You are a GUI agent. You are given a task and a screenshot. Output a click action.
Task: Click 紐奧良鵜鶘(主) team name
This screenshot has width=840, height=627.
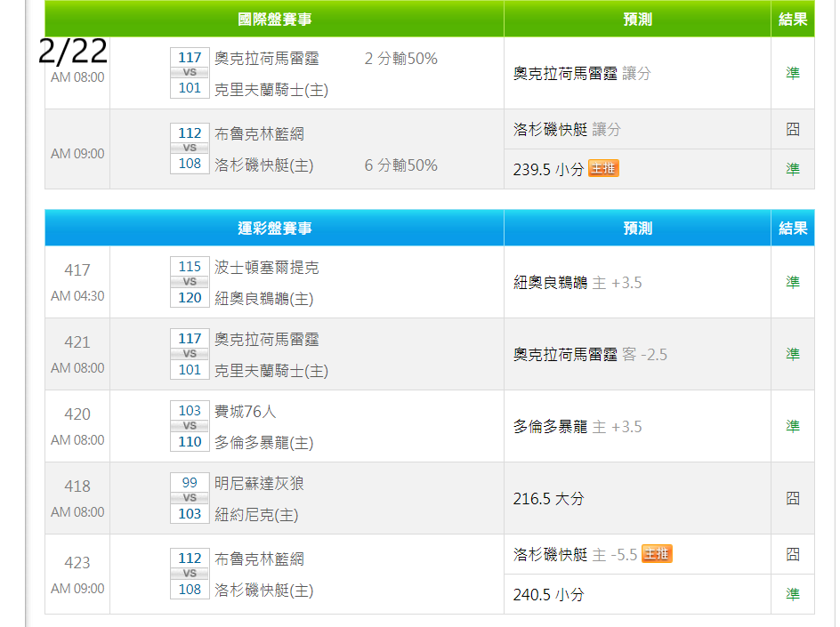click(263, 298)
